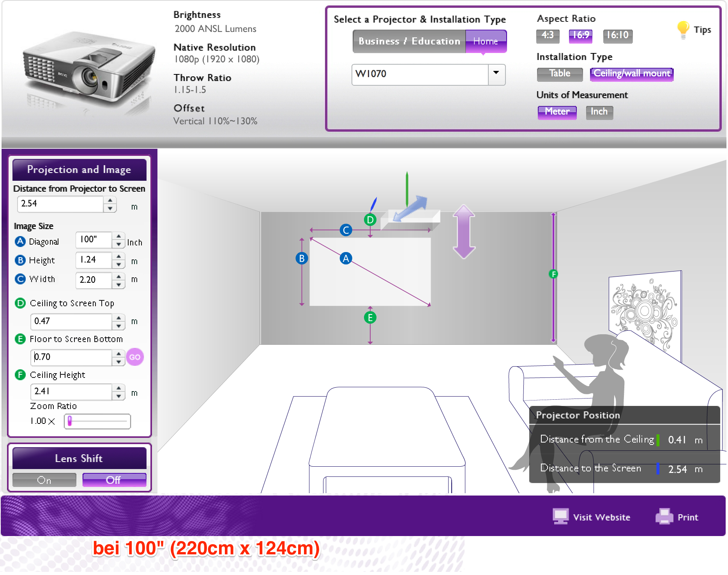The image size is (728, 575).
Task: Click the blue B height marker in diagram
Action: 302,258
